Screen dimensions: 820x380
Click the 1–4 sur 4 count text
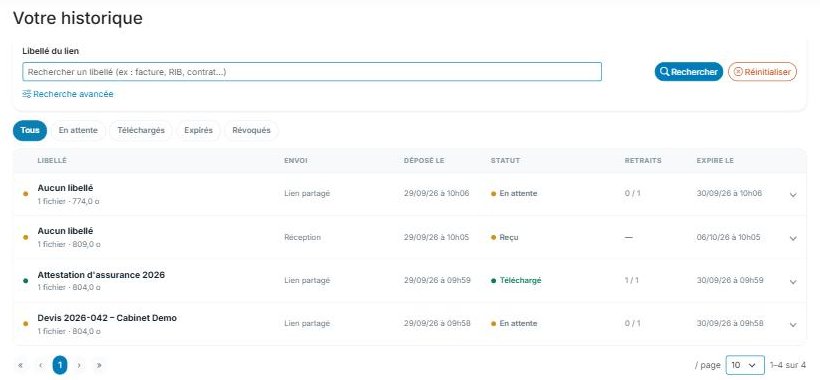[x=788, y=365]
